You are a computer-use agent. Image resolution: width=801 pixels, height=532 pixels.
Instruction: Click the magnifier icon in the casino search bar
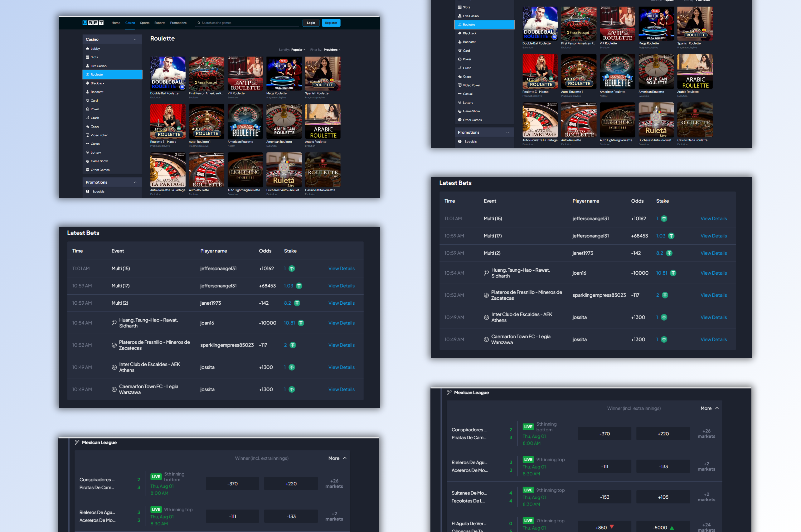tap(199, 23)
